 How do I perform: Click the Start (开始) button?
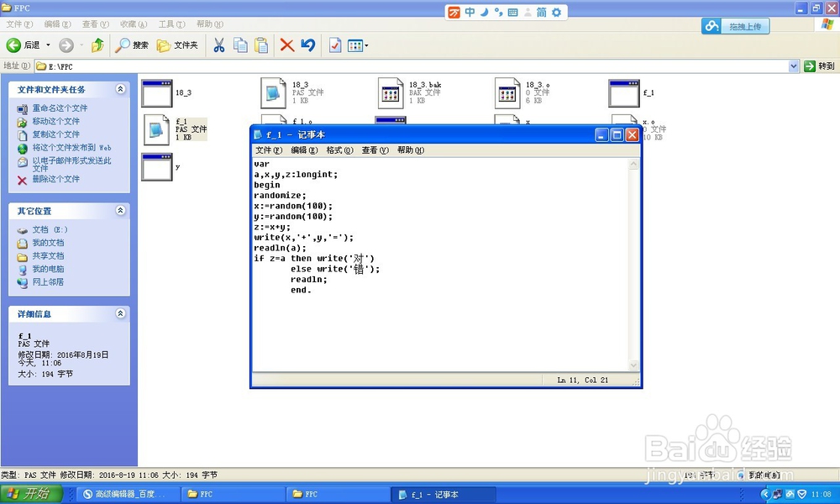32,494
